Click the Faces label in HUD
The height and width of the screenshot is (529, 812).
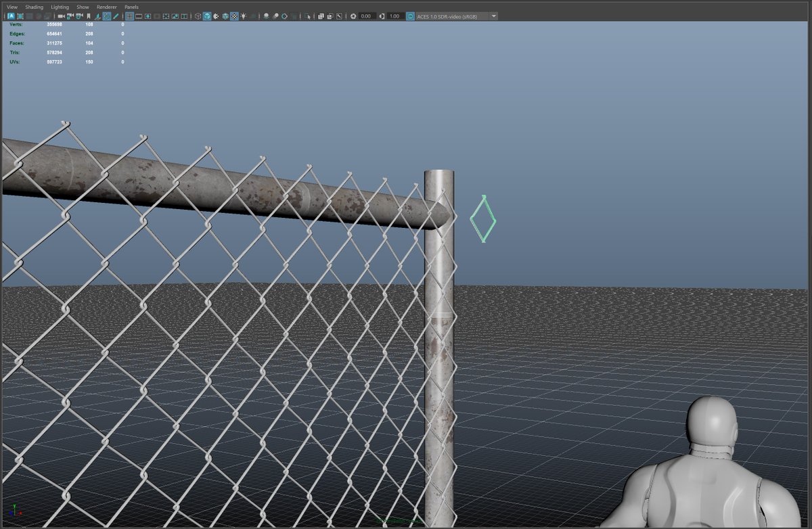17,43
